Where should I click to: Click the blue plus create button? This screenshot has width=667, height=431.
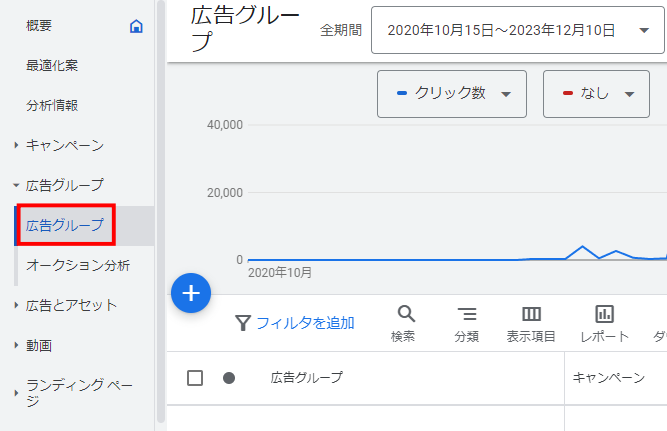[191, 293]
